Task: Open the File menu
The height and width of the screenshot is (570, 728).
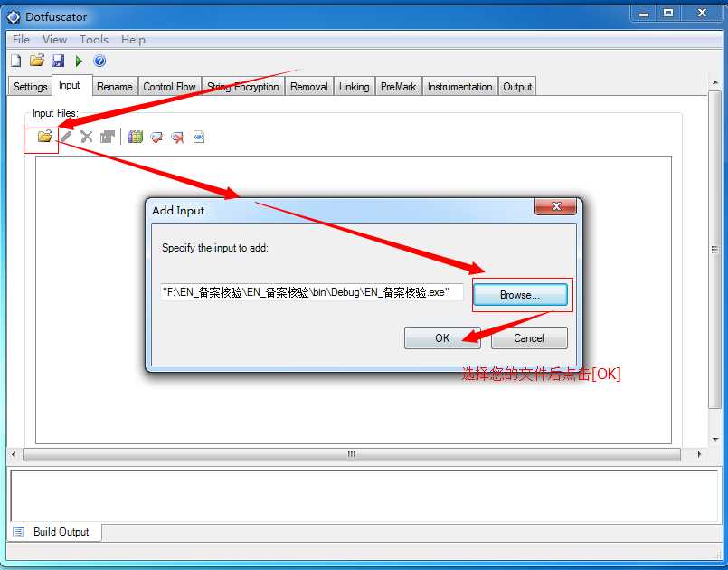Action: tap(21, 40)
